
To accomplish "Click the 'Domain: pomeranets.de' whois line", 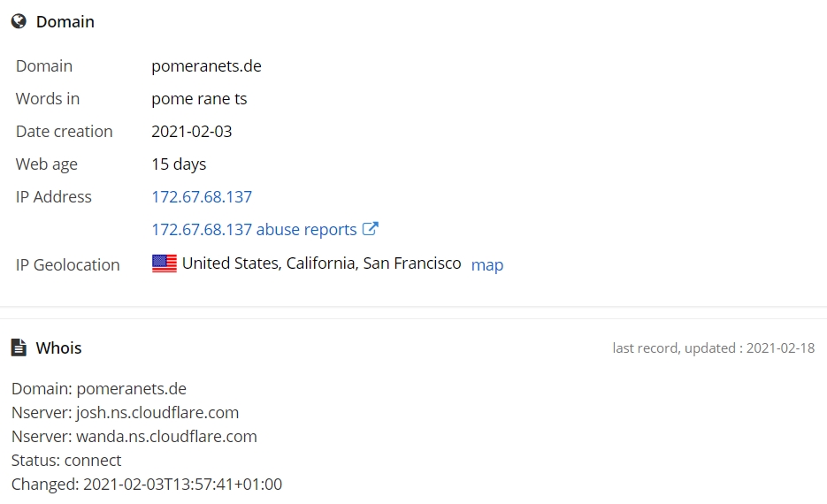I will coord(99,388).
